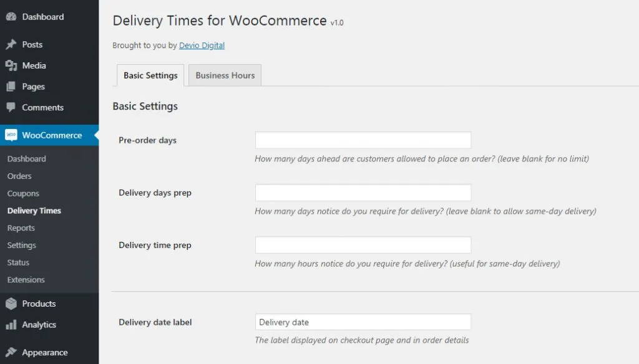
Task: Click the Media library icon
Action: (x=11, y=65)
